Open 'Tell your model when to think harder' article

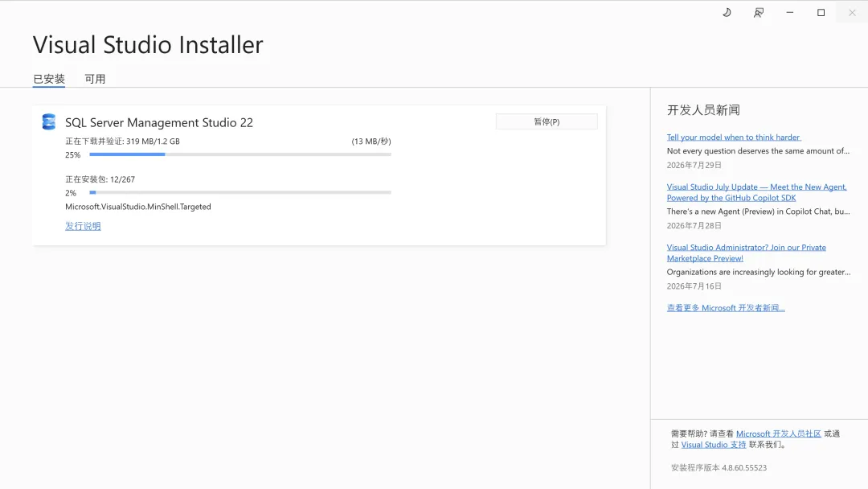point(734,137)
